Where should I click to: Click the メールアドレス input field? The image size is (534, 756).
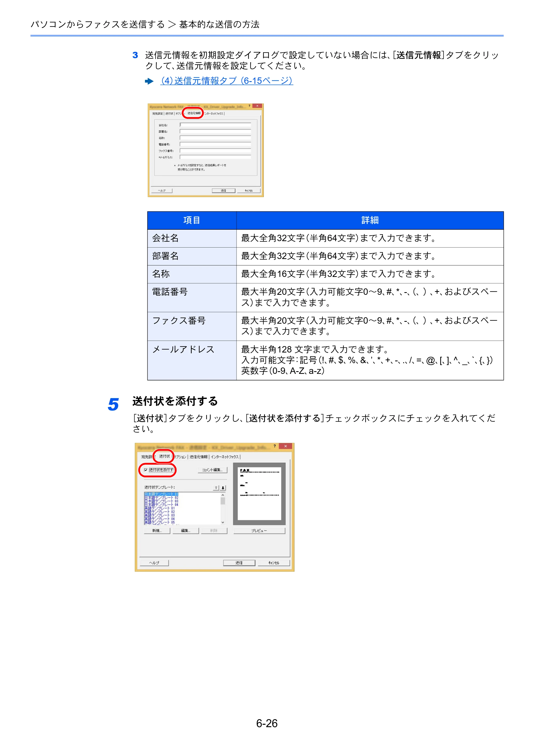215,157
